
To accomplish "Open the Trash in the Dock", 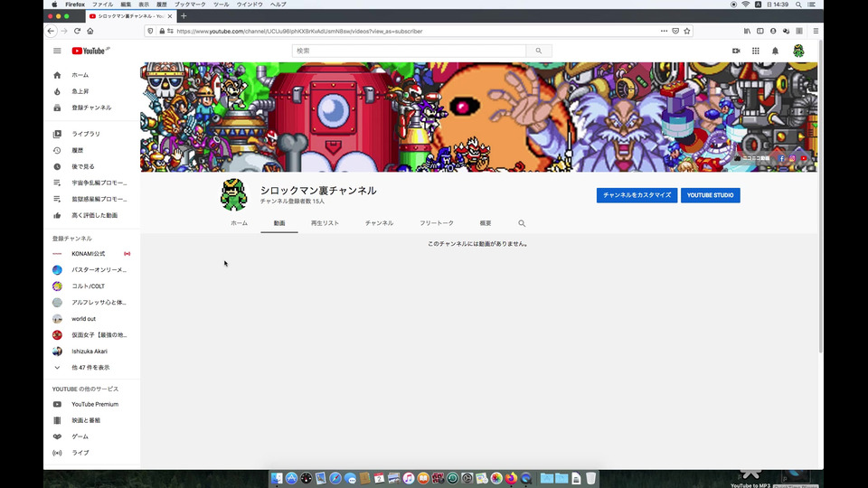I will pos(590,478).
